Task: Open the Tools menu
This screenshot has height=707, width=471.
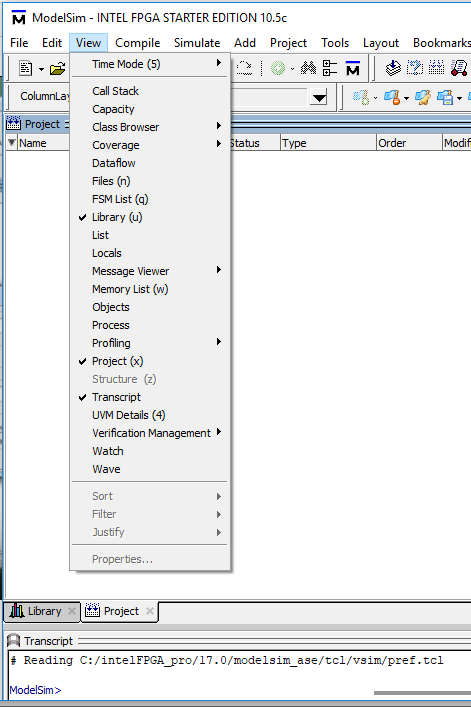Action: (x=335, y=43)
